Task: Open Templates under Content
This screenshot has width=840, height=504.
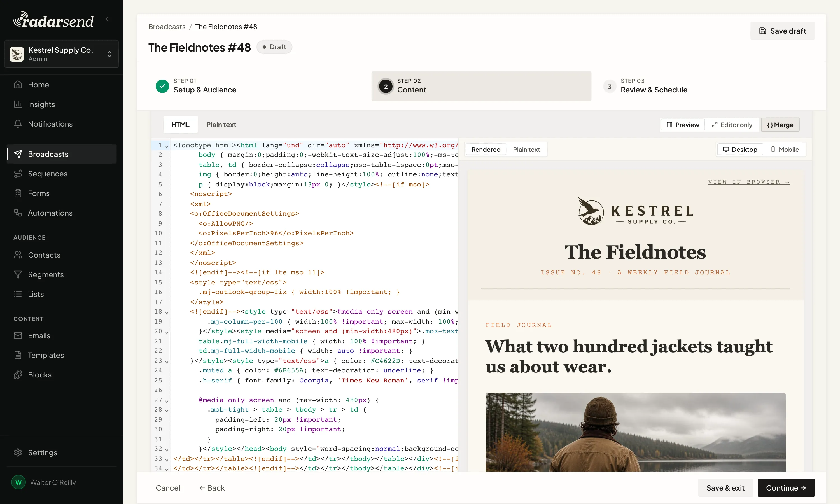Action: click(61, 355)
